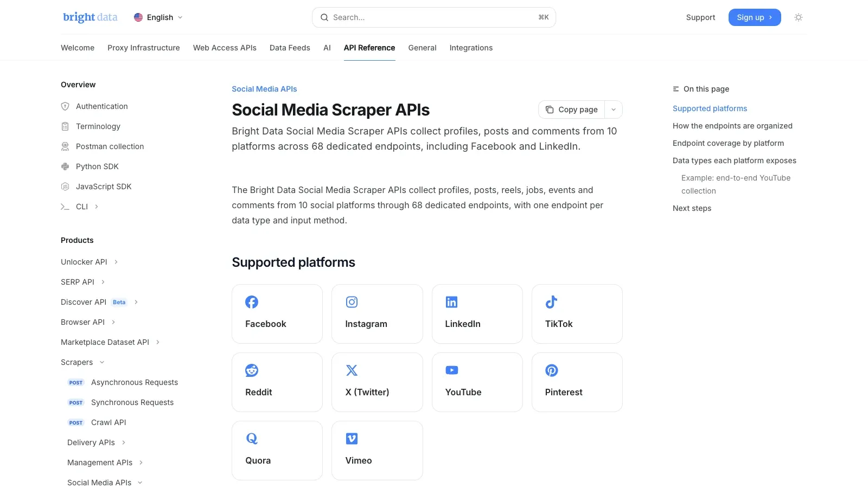
Task: Click the Postman collection icon
Action: (65, 146)
